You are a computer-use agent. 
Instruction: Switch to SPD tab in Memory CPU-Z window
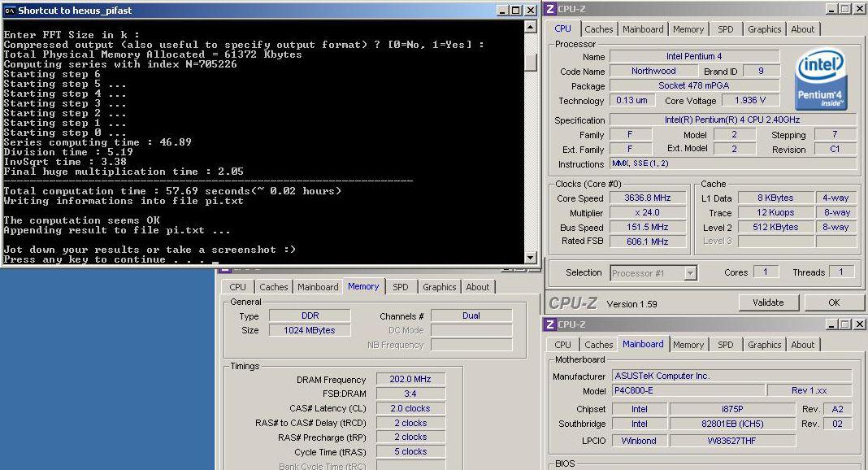[x=400, y=287]
